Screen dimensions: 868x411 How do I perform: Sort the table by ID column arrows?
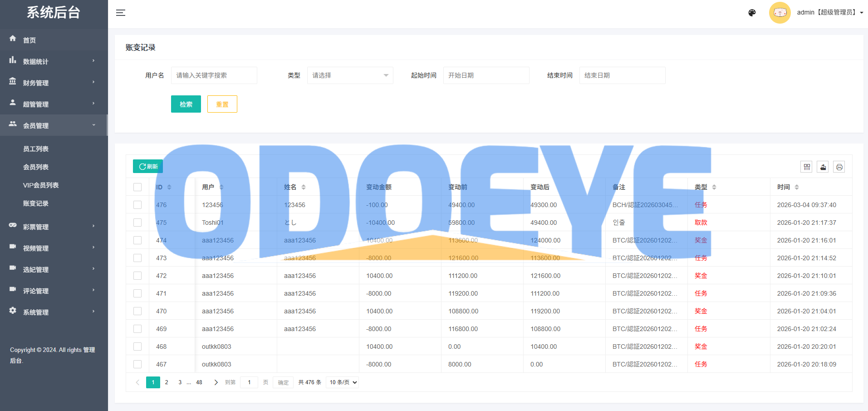(x=169, y=187)
